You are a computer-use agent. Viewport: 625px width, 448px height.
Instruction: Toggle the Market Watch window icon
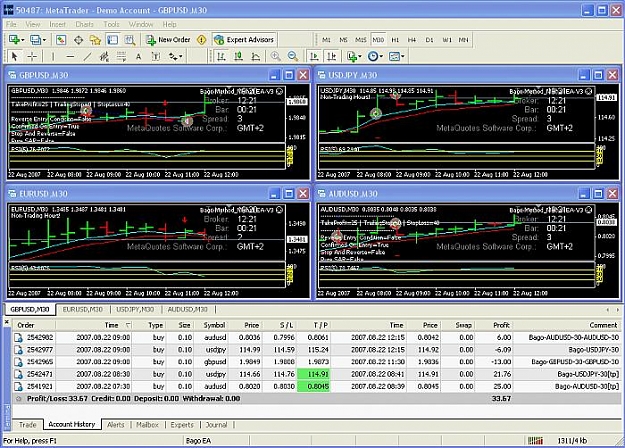tap(61, 40)
